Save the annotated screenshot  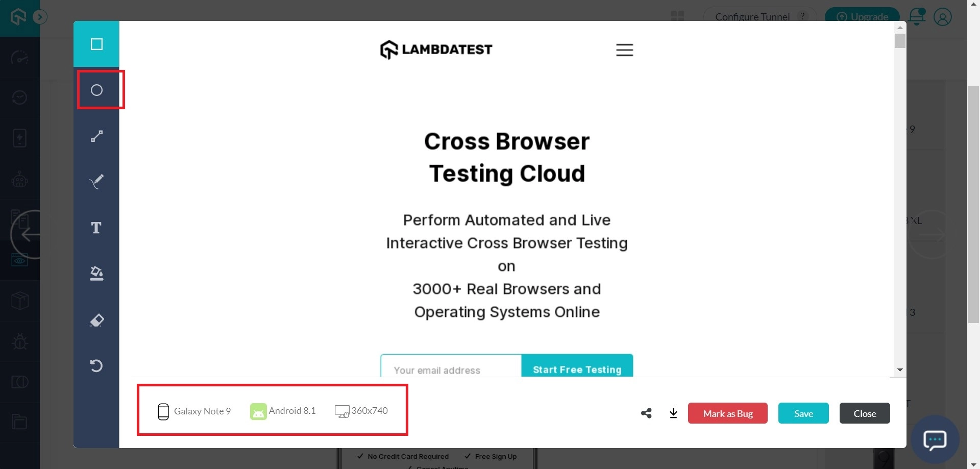803,413
